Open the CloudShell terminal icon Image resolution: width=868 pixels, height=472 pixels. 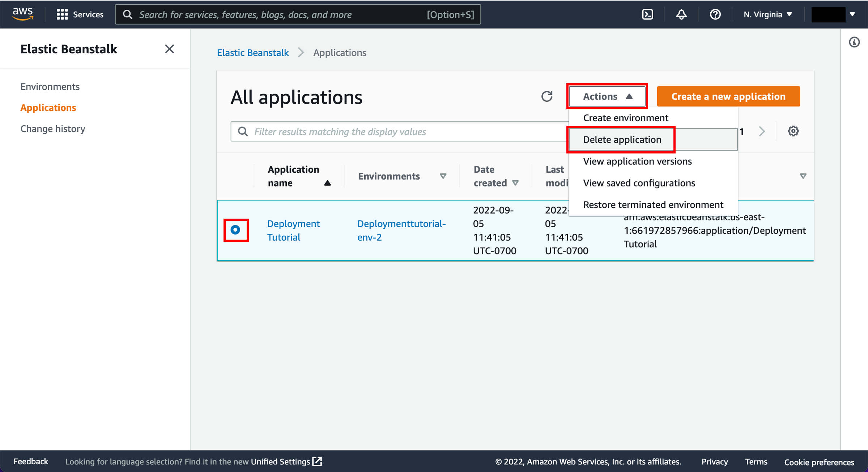(x=647, y=14)
